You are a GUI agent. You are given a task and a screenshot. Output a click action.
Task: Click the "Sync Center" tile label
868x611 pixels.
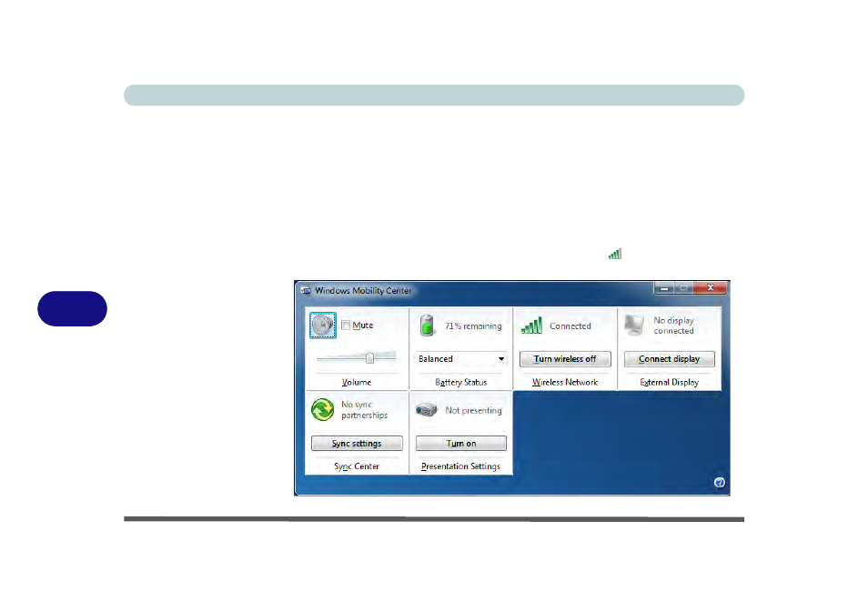[357, 466]
